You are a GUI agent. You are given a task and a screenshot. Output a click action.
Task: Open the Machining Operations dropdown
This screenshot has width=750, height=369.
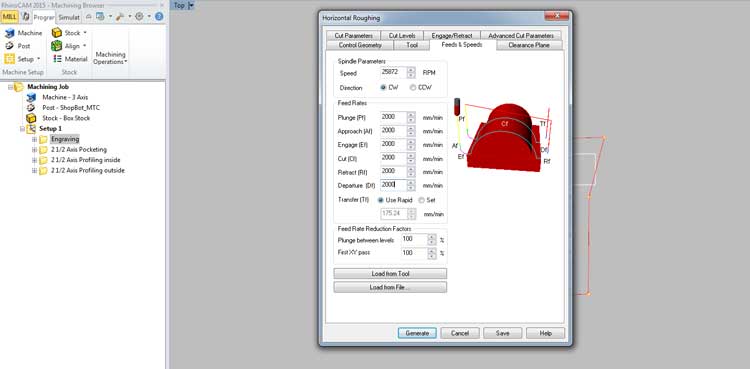click(110, 58)
